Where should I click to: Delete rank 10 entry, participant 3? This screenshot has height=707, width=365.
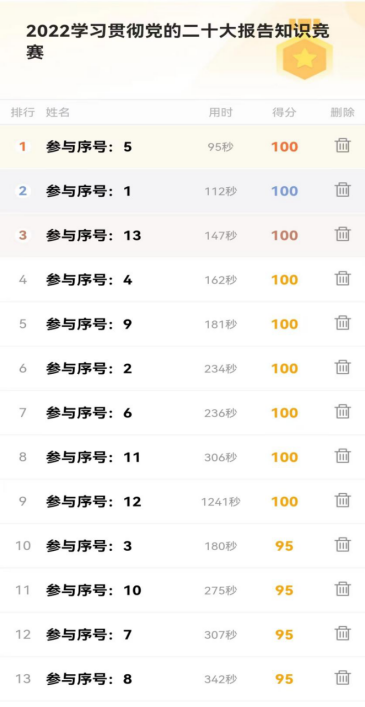342,545
